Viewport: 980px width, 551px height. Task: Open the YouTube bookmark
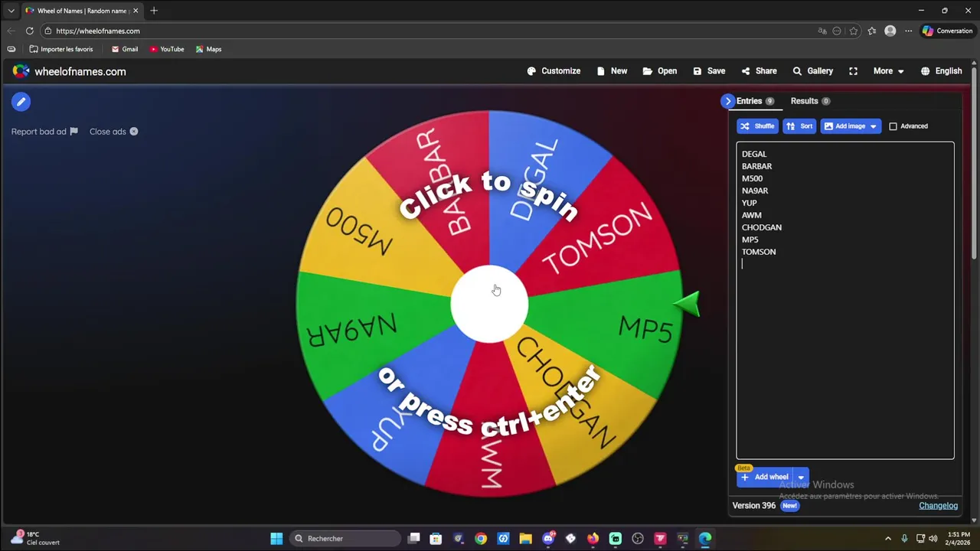pyautogui.click(x=167, y=49)
